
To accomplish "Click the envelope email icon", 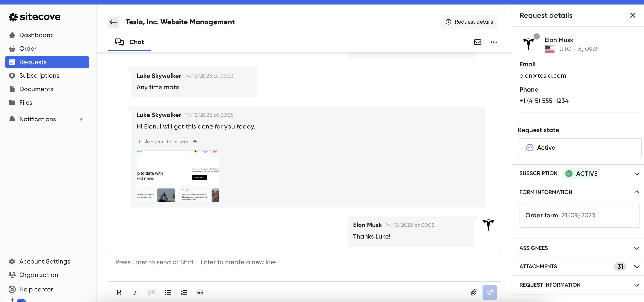I will click(477, 42).
